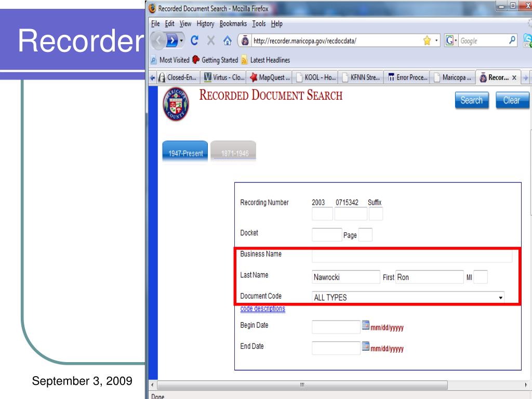Switch to the Virtus - Clo... tab

pos(223,78)
